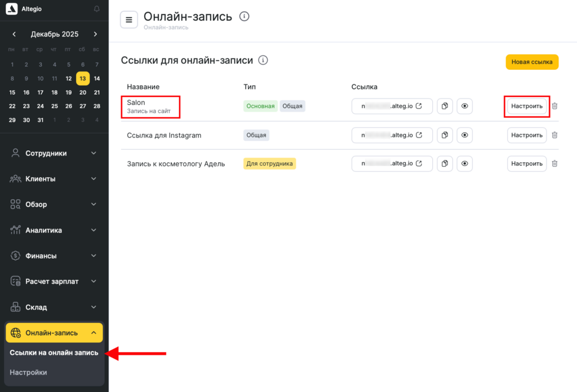Go to next month in calendar

click(x=95, y=34)
